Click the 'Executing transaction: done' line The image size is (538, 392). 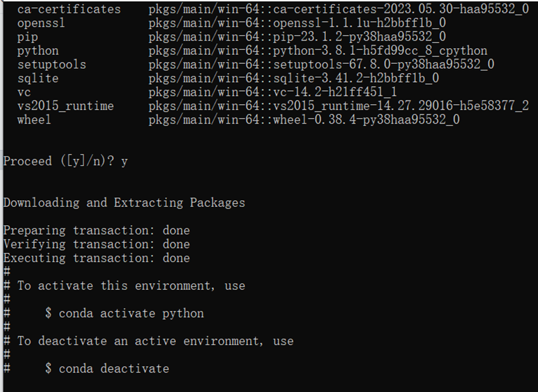tap(96, 258)
